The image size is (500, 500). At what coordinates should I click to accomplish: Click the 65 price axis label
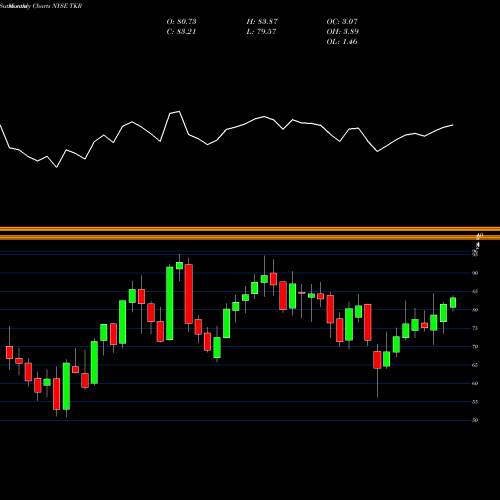coord(475,365)
